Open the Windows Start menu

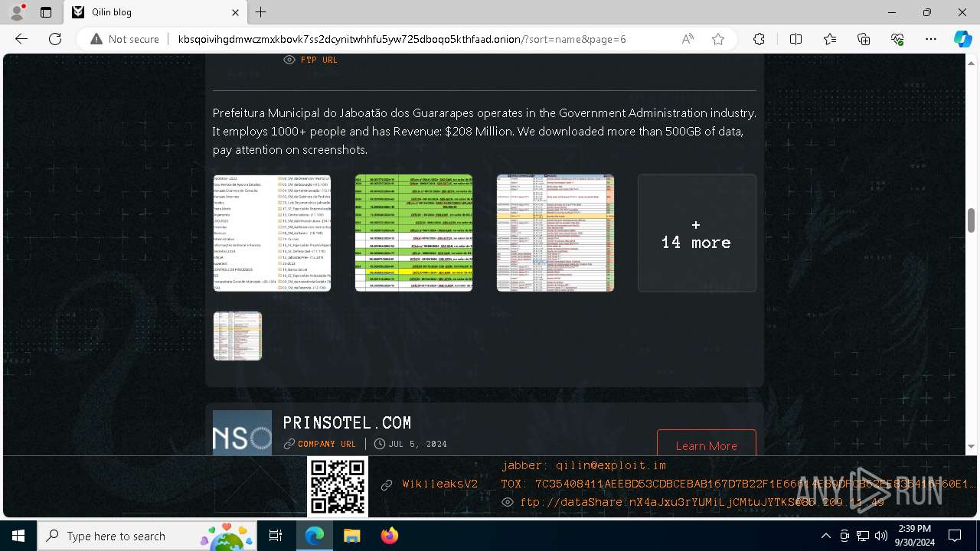18,536
